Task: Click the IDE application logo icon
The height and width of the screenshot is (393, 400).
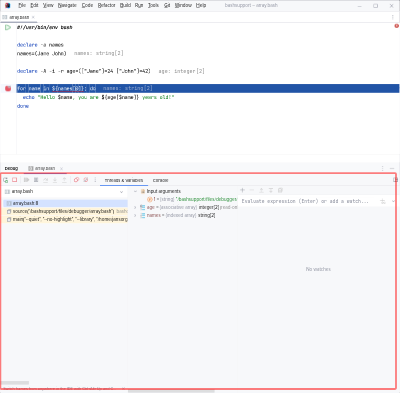Action: pos(7,5)
